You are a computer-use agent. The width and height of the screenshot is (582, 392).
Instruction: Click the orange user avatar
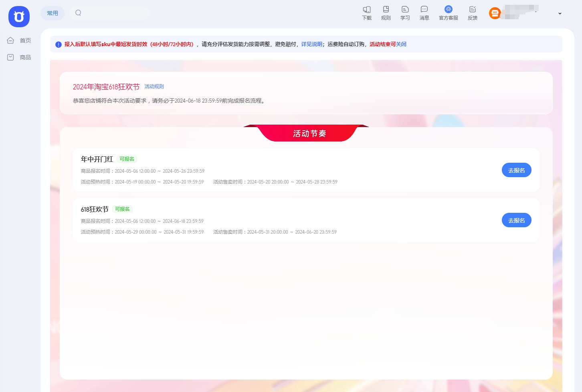coord(495,14)
